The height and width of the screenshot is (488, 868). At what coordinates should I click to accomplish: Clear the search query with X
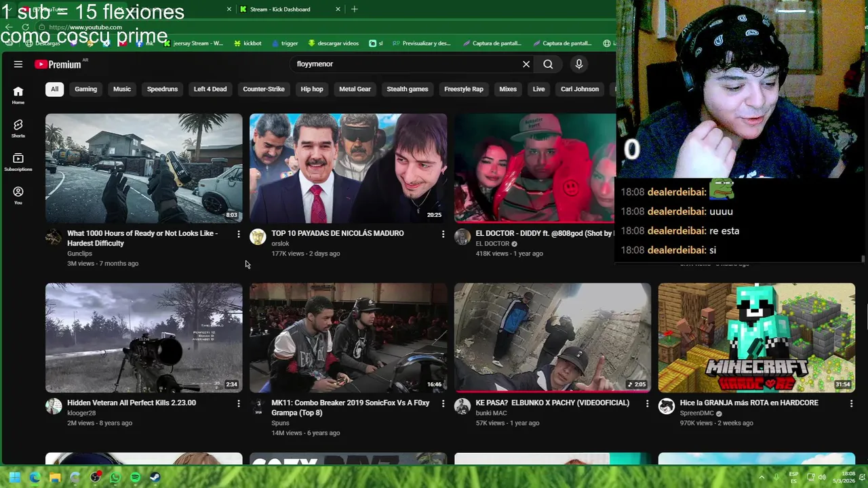coord(526,64)
